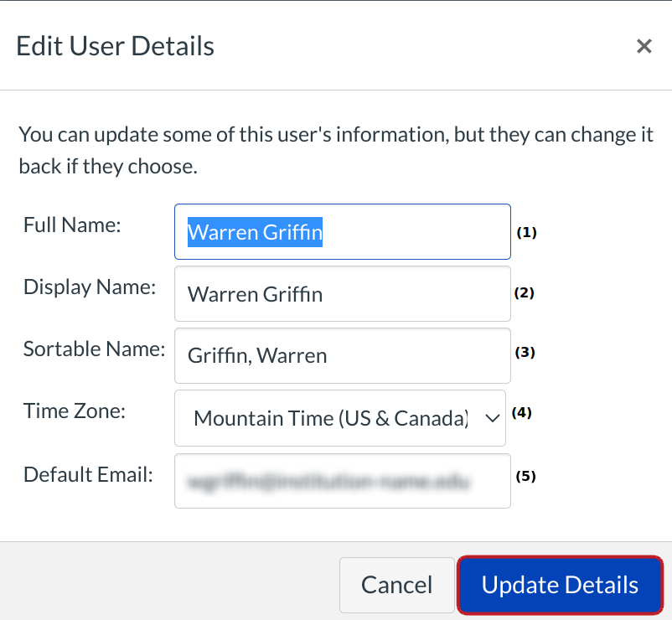This screenshot has height=620, width=672.
Task: Close the Edit User Details dialog
Action: coord(644,46)
